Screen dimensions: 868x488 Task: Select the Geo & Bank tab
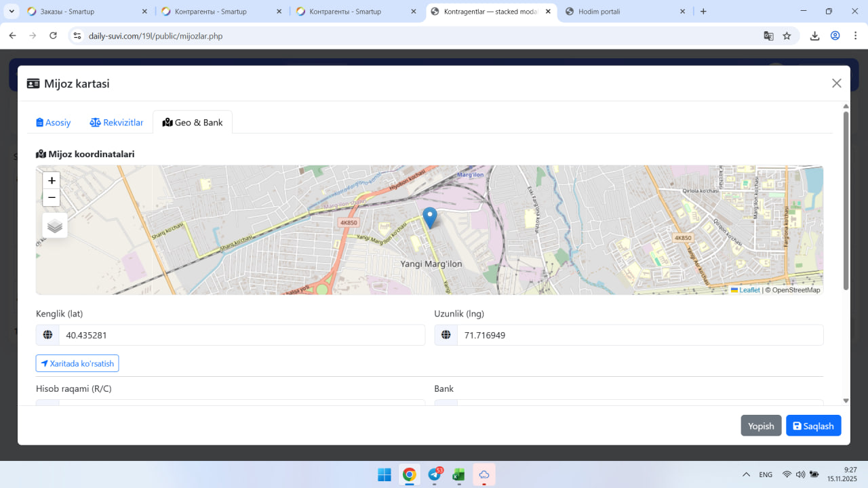[193, 123]
